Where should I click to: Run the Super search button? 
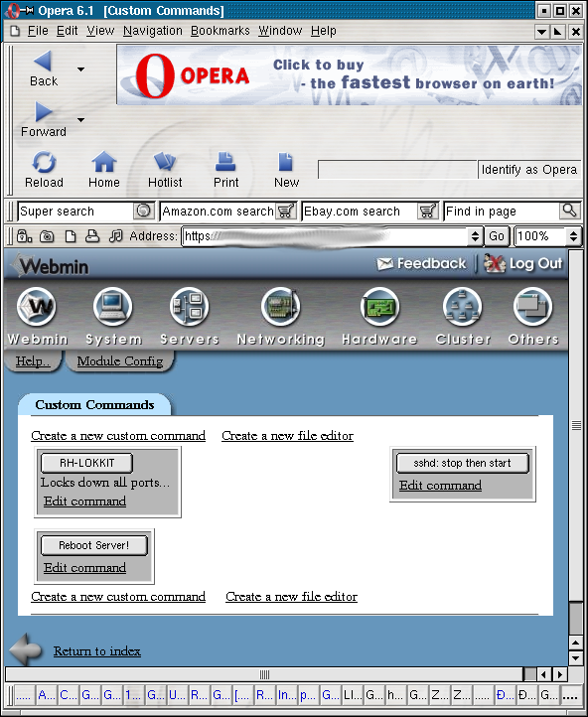tap(144, 211)
